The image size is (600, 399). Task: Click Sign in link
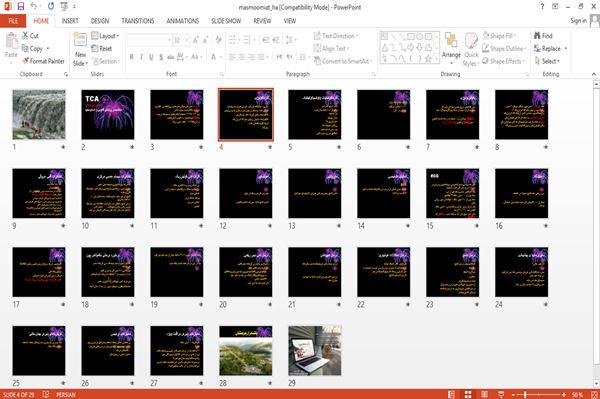(578, 21)
